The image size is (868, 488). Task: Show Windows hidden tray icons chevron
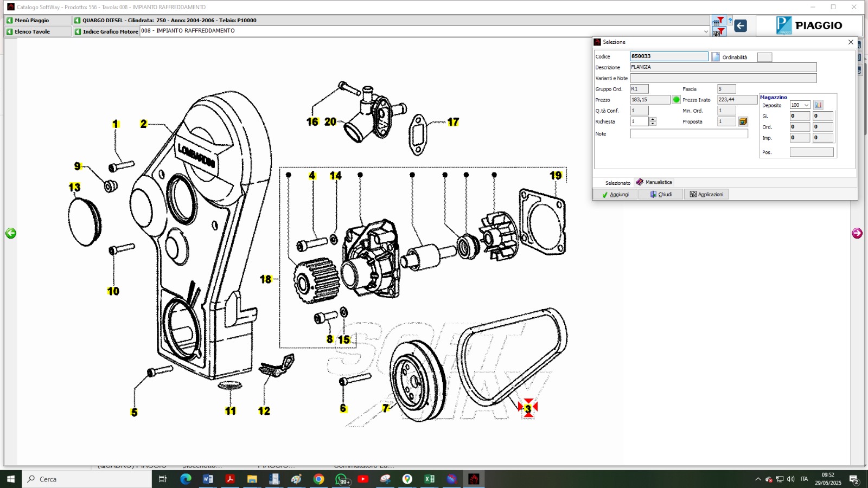pos(758,479)
